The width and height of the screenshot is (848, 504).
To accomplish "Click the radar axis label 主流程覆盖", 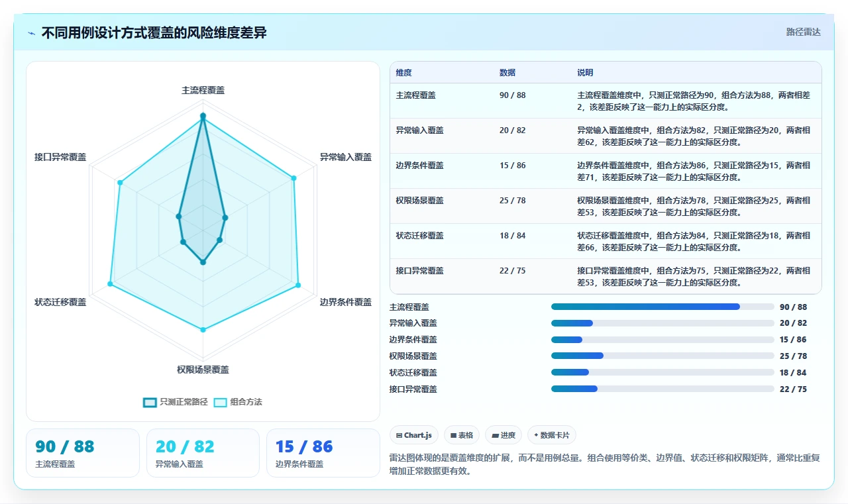I will click(x=203, y=90).
